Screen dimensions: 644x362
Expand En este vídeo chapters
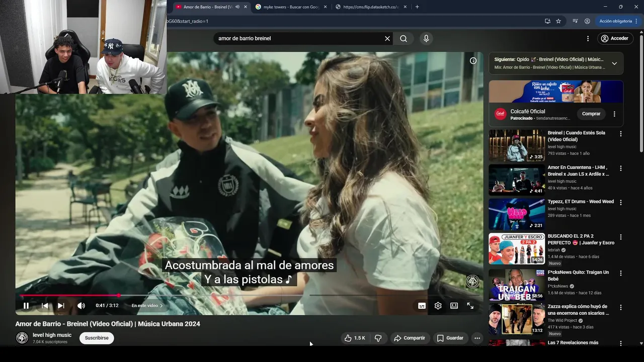tap(147, 306)
